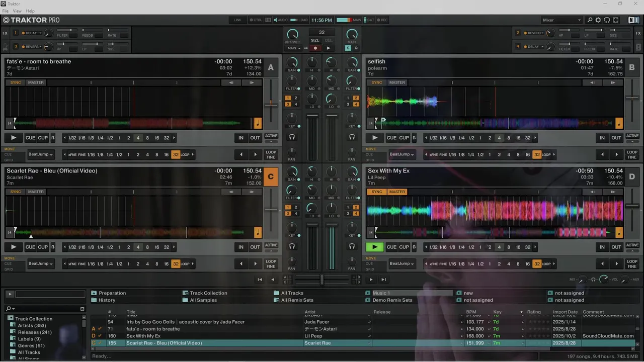Skip to next track using bottom transport icon
The height and width of the screenshot is (362, 644).
383,280
